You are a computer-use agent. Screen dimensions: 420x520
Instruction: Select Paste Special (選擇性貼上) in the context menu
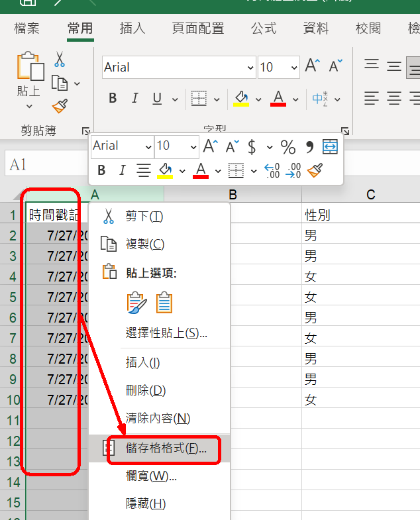click(166, 333)
